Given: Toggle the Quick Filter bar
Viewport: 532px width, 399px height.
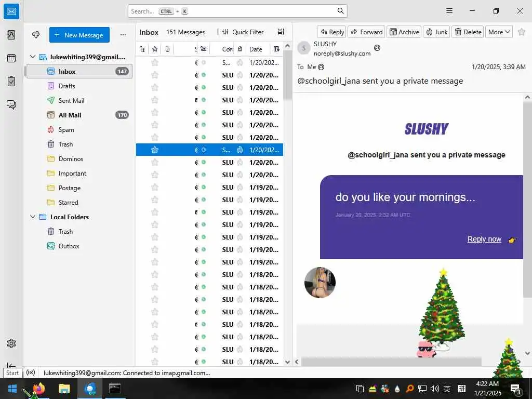Looking at the screenshot, I should point(243,32).
